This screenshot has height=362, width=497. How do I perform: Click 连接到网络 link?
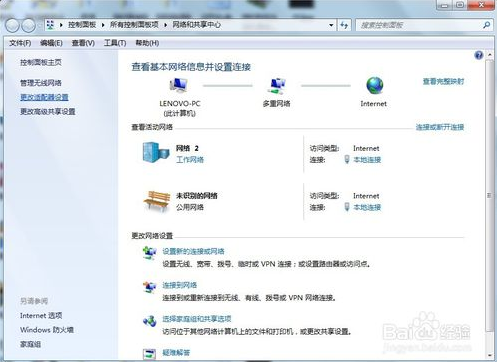[x=179, y=285]
